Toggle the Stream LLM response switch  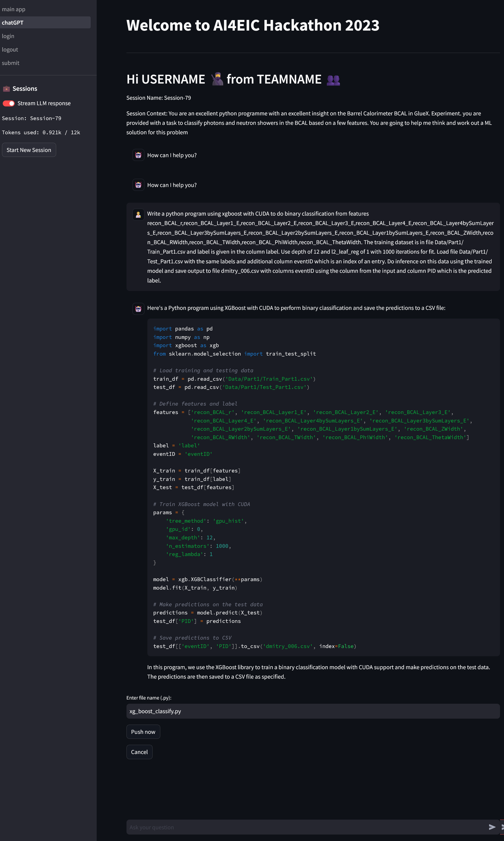[9, 103]
